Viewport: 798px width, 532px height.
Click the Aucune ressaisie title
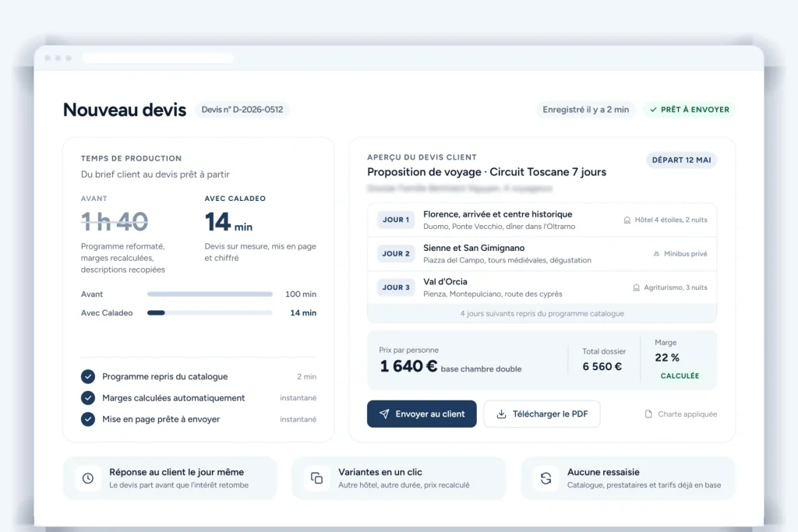604,472
